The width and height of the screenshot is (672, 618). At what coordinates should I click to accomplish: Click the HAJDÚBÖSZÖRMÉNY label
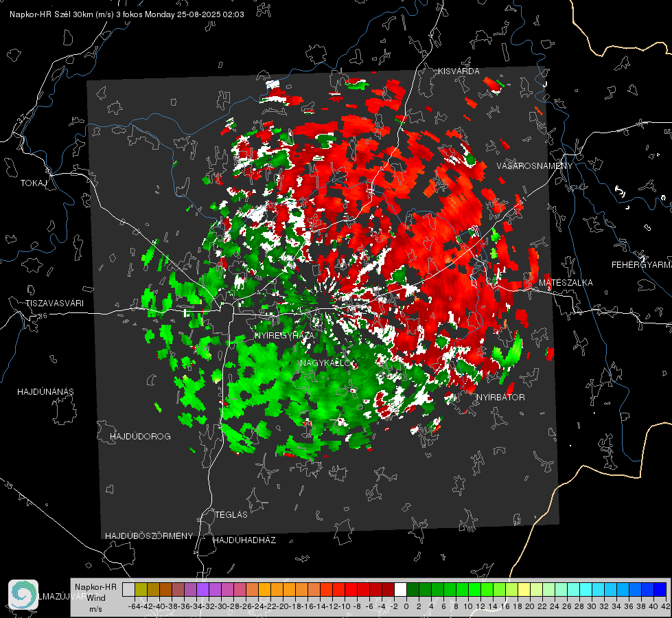coord(149,536)
